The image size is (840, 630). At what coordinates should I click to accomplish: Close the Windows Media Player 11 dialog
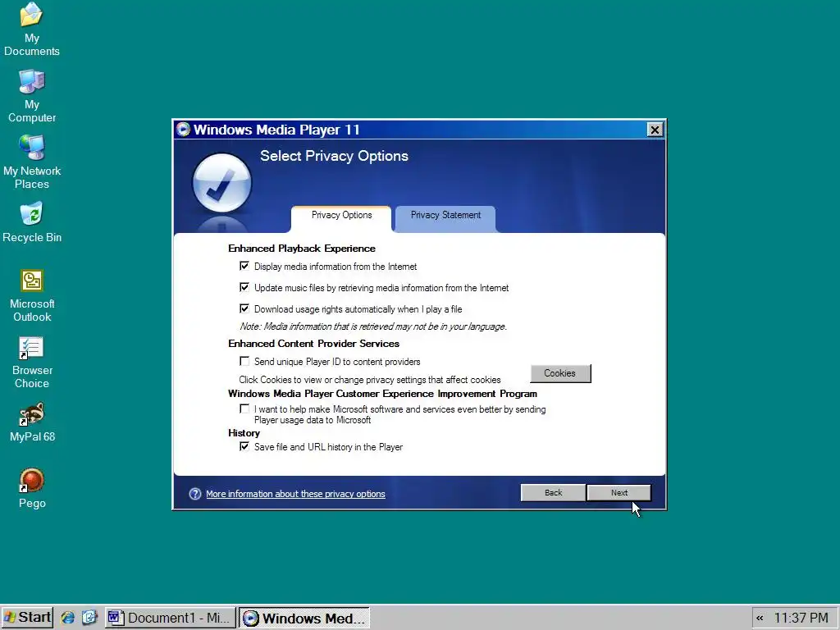[655, 130]
